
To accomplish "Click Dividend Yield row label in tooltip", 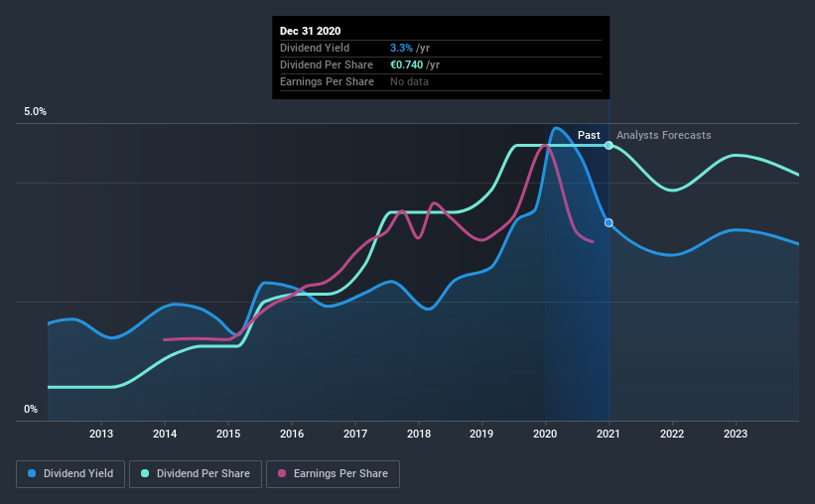I will point(315,48).
